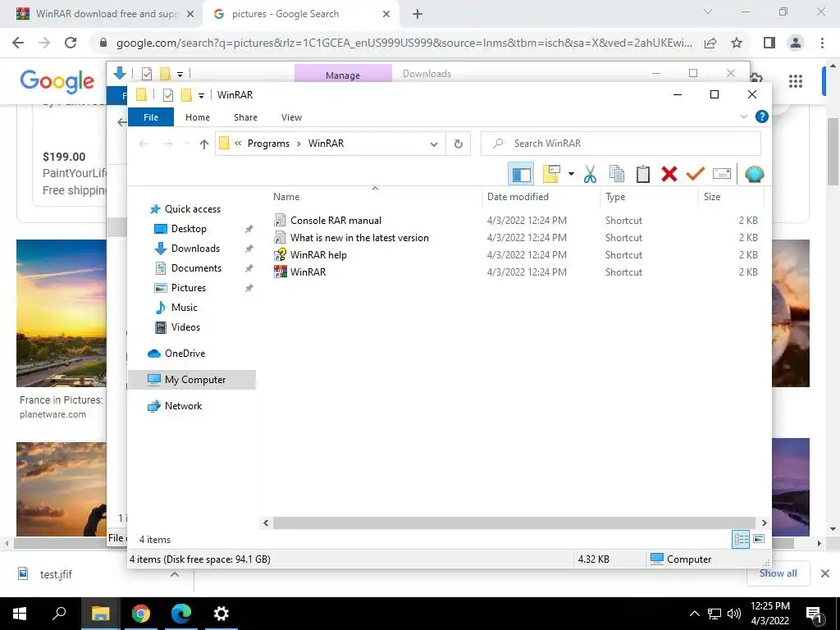This screenshot has width=840, height=630.
Task: Open the Share ribbon tab
Action: point(245,117)
